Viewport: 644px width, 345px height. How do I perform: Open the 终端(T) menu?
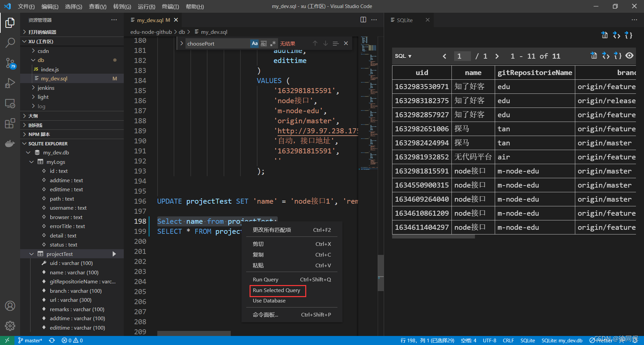(x=170, y=6)
